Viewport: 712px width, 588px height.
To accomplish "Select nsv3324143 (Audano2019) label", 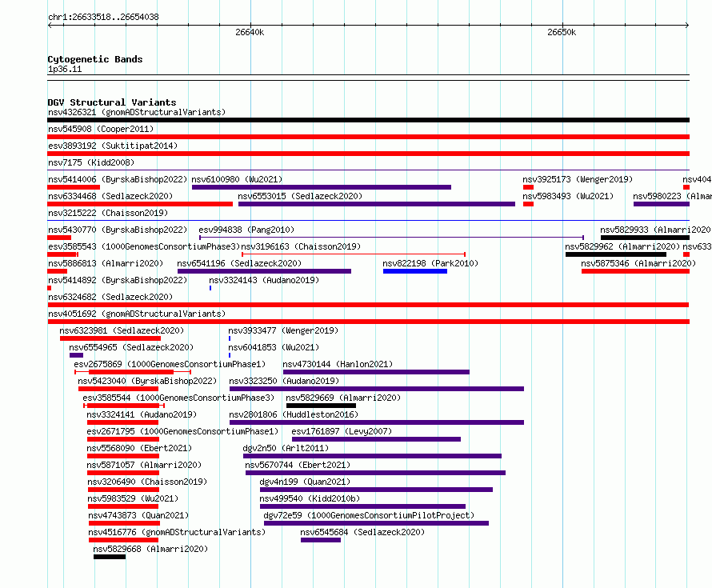I will pyautogui.click(x=264, y=280).
